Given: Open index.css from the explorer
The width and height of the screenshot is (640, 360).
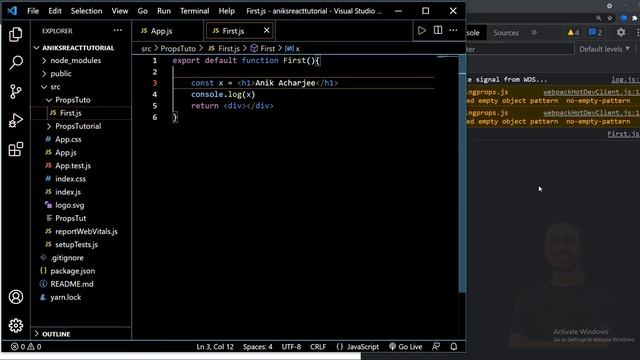Looking at the screenshot, I should (x=70, y=179).
